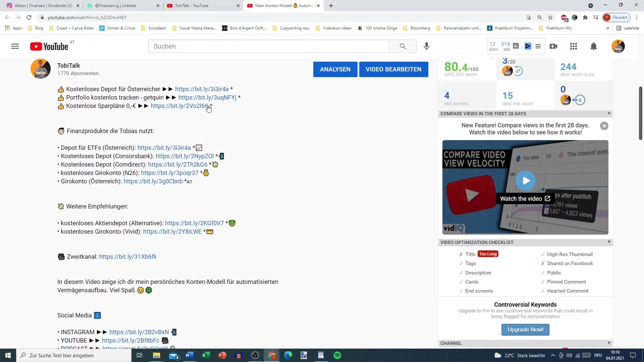The width and height of the screenshot is (644, 362).
Task: Click the Shared on Facebook checklist item
Action: coord(567,263)
